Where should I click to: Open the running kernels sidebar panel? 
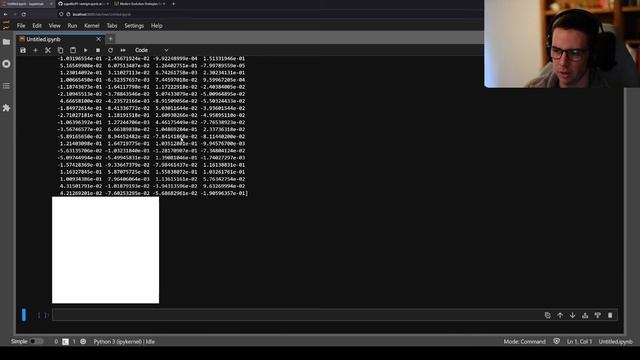6,64
